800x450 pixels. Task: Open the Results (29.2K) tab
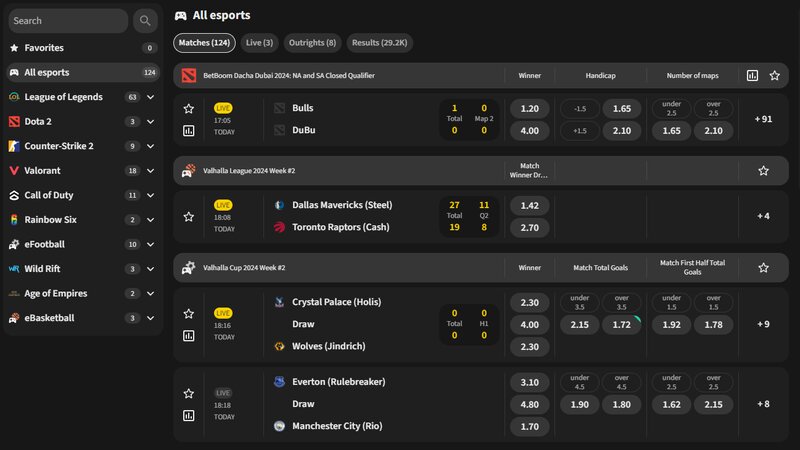pyautogui.click(x=379, y=43)
